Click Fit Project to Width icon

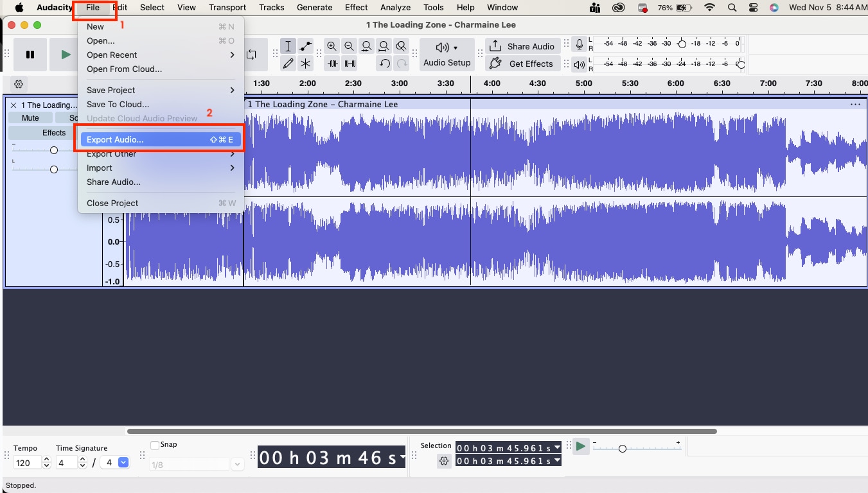(x=384, y=46)
